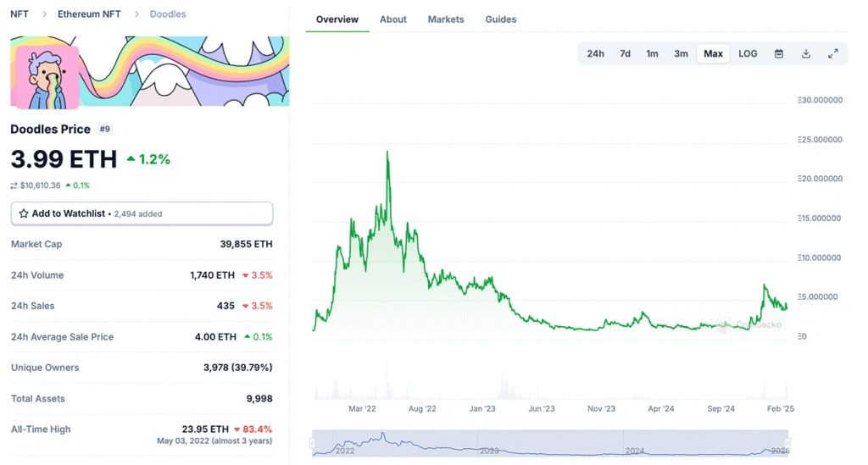The image size is (868, 465).
Task: Click the 39,855 ETH market cap value
Action: (x=247, y=244)
